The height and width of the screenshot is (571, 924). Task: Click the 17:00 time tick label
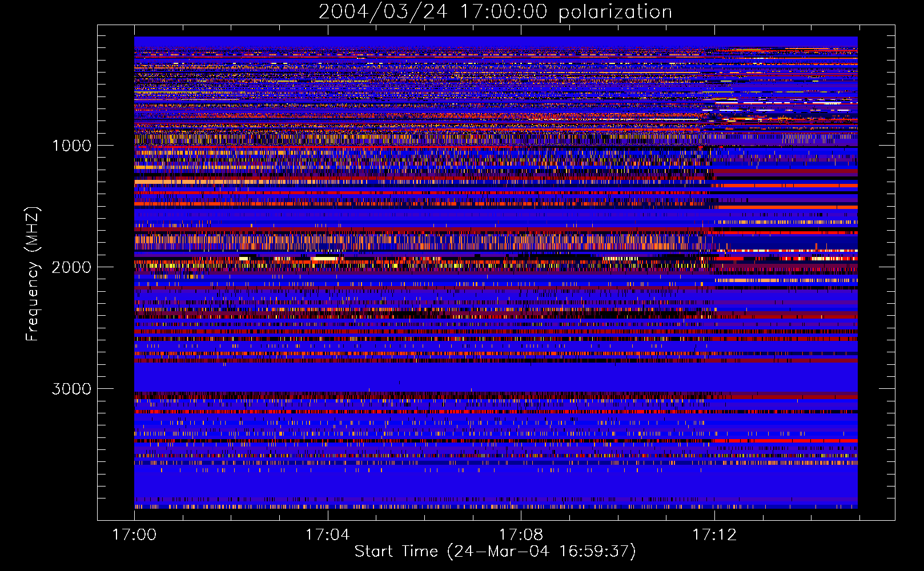click(134, 534)
